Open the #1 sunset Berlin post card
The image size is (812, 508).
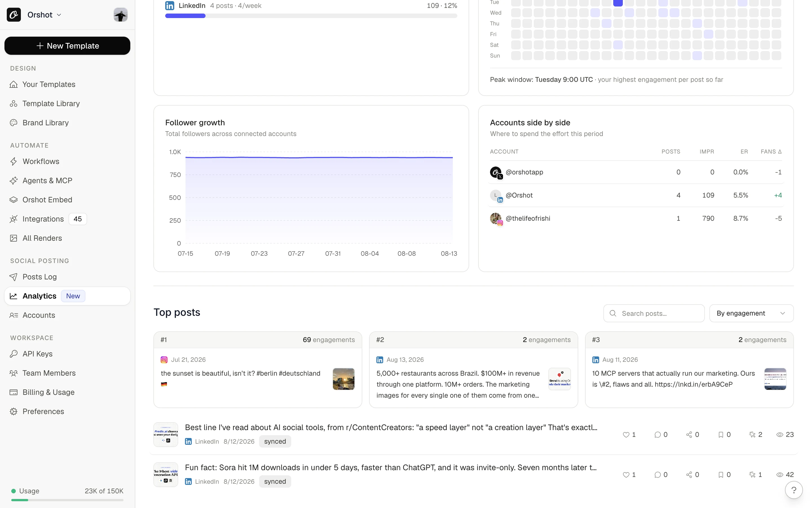click(258, 370)
